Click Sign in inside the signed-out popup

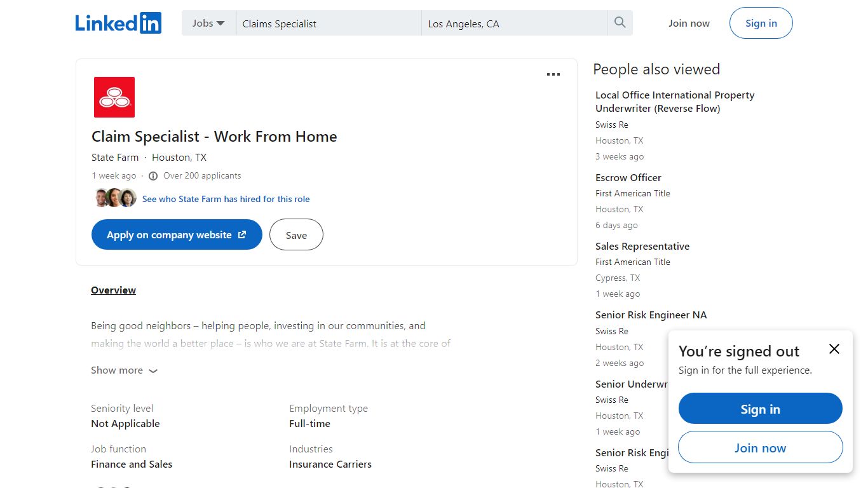[761, 409]
